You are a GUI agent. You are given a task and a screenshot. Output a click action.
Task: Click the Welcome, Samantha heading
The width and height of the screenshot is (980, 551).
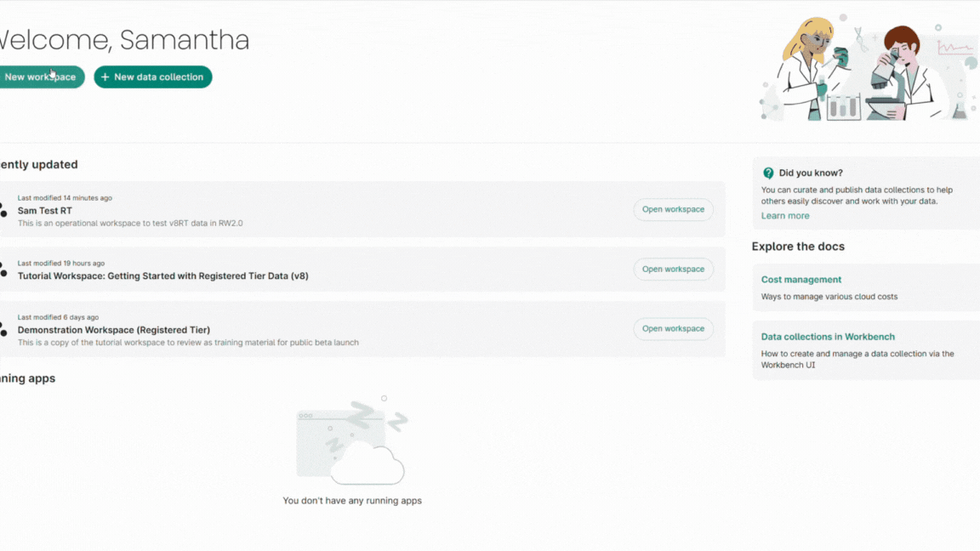tap(123, 40)
